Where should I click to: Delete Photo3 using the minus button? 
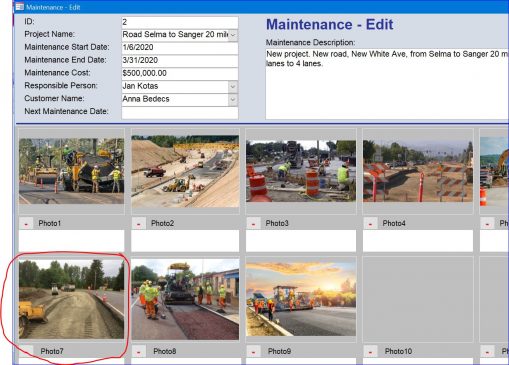(x=253, y=223)
